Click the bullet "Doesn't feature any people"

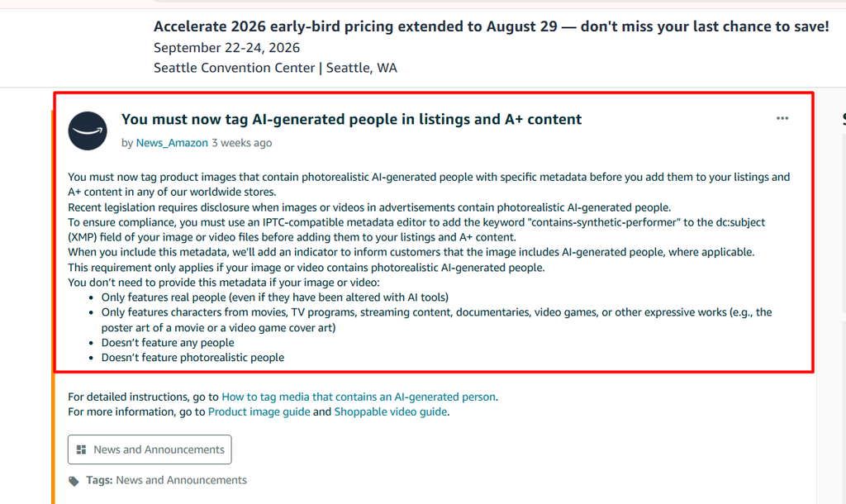tap(168, 343)
